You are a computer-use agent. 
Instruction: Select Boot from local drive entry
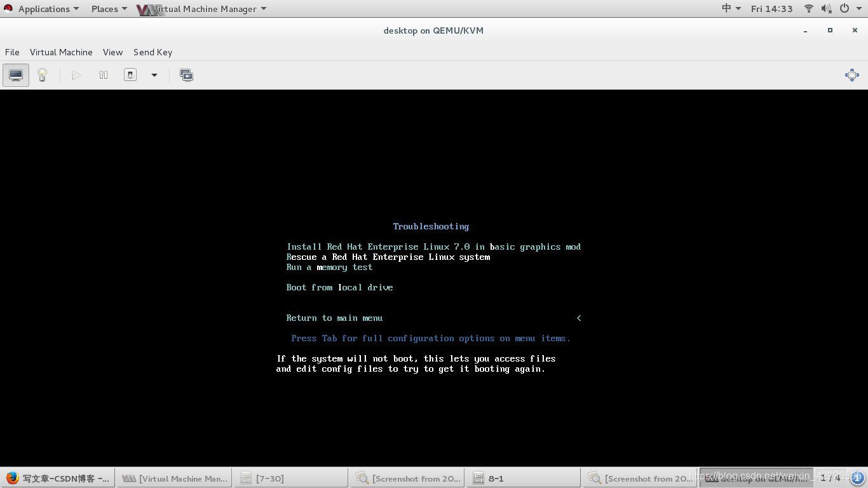(339, 287)
